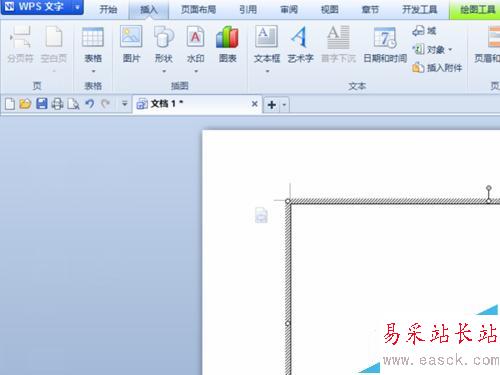This screenshot has height=375, width=500.
Task: Switch to the 视图 tab
Action: tap(329, 9)
